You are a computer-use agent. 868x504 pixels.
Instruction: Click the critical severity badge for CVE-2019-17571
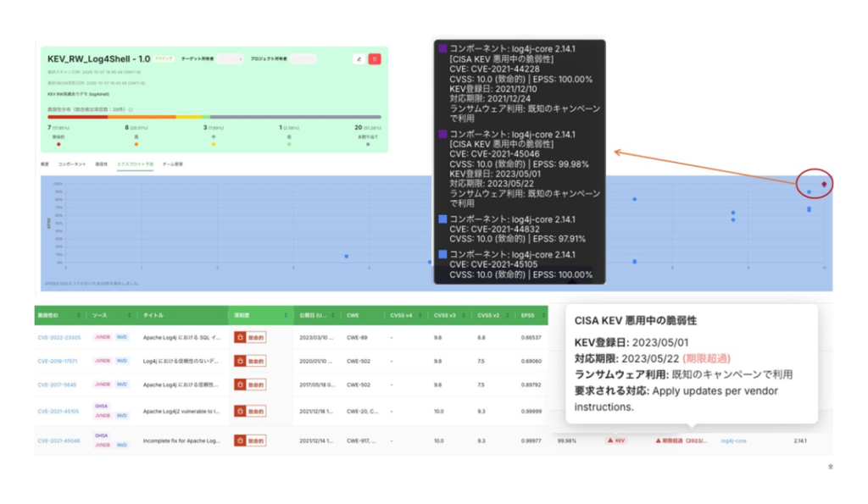(250, 361)
